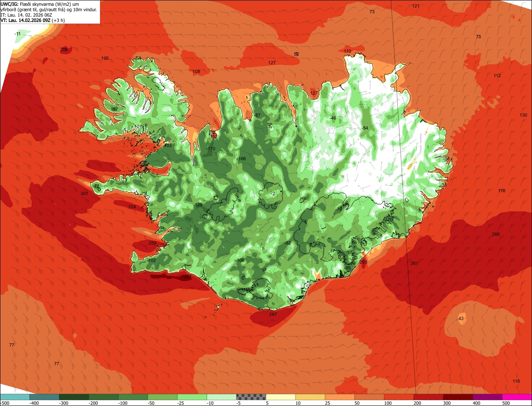Select the '121' flux value

pyautogui.click(x=416, y=6)
